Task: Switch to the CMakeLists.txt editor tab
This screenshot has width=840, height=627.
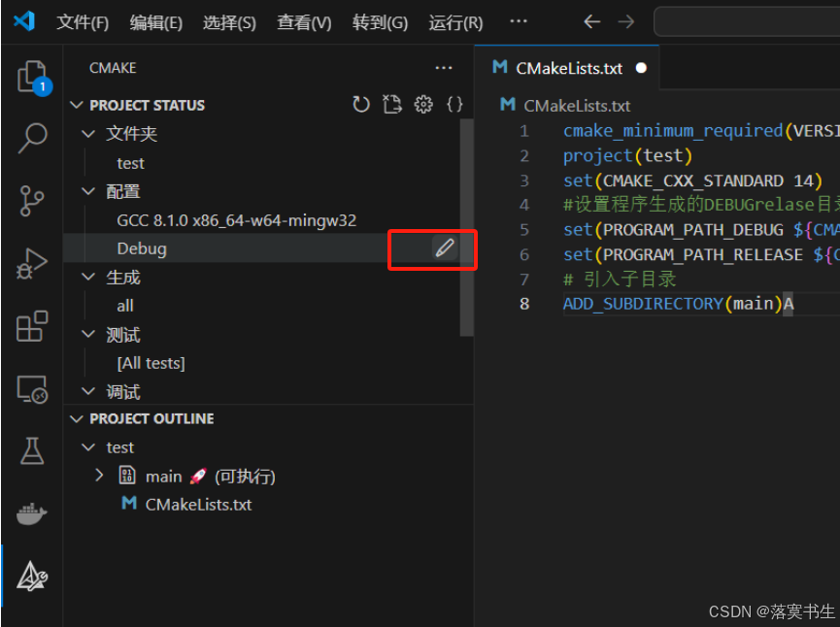Action: click(x=567, y=68)
